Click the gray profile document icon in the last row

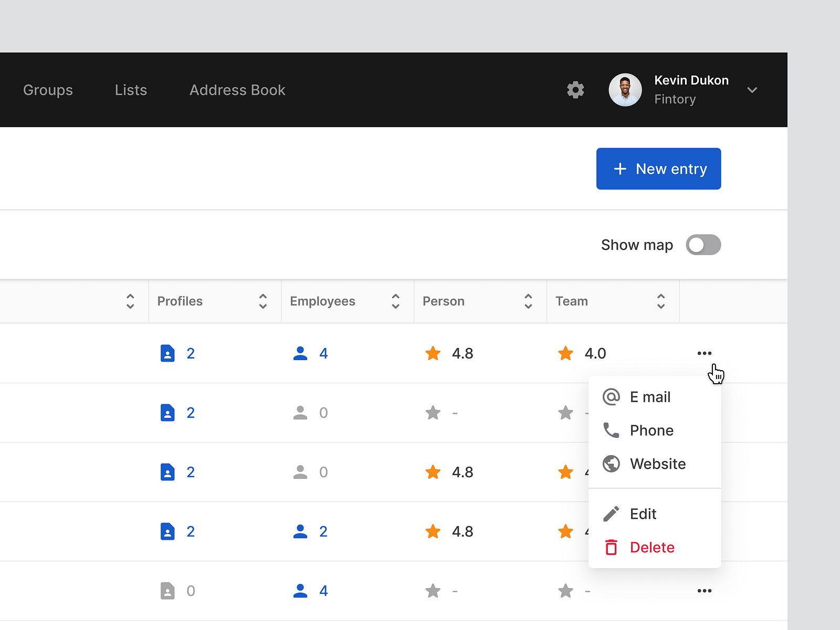pyautogui.click(x=167, y=591)
